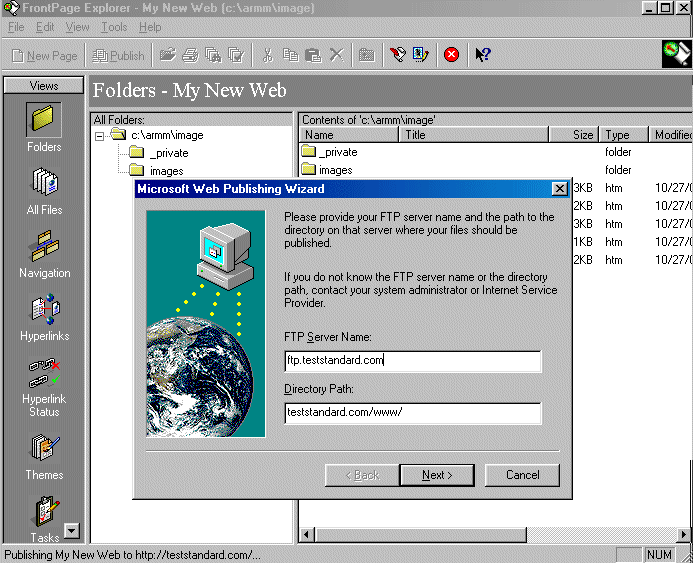Sort contents by Name column header
The image size is (693, 563).
pyautogui.click(x=349, y=135)
